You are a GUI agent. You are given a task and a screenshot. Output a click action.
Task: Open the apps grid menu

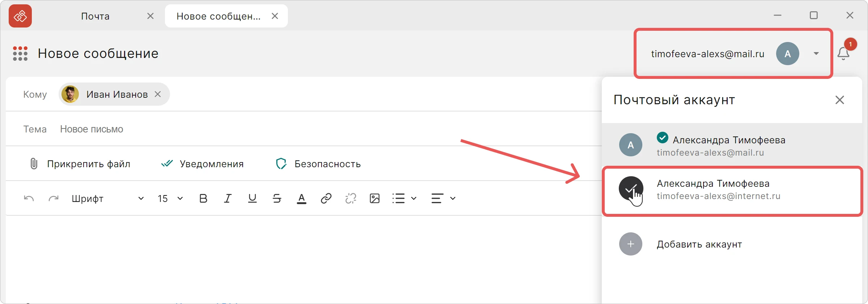(20, 54)
